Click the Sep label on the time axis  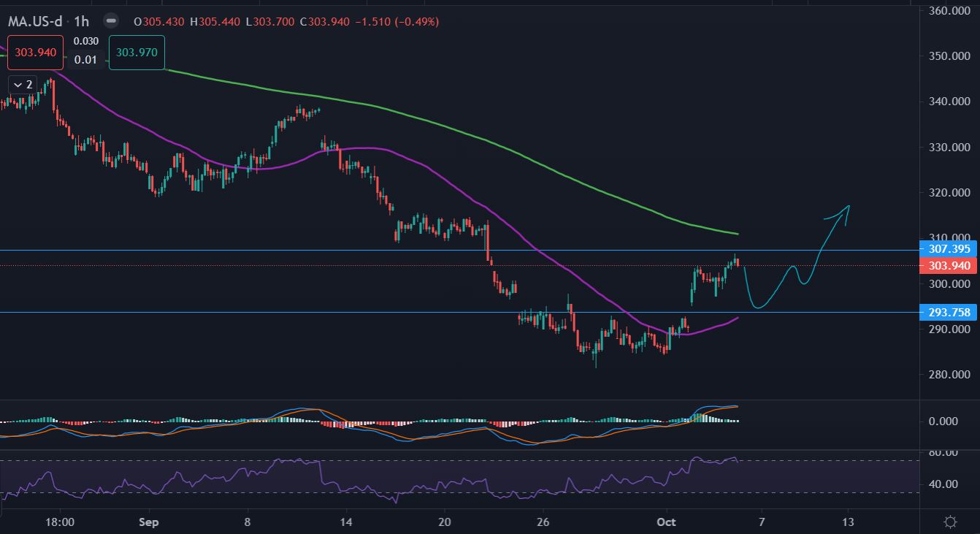coord(148,522)
